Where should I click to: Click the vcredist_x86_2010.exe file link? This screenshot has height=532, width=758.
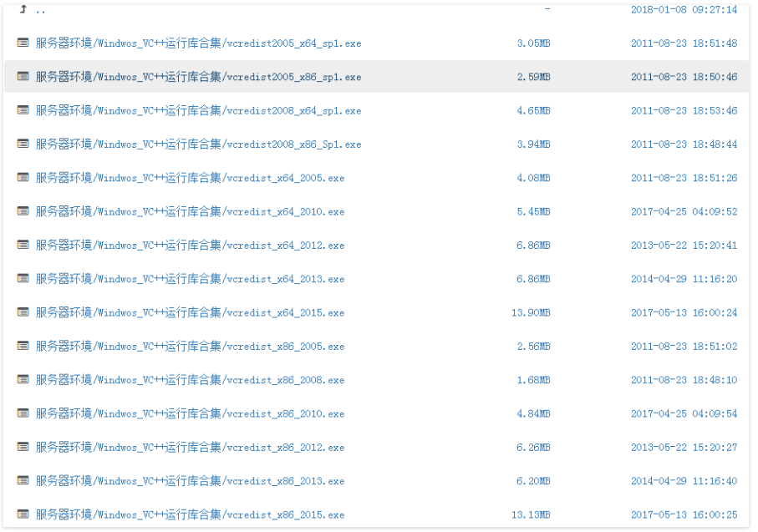pyautogui.click(x=190, y=414)
